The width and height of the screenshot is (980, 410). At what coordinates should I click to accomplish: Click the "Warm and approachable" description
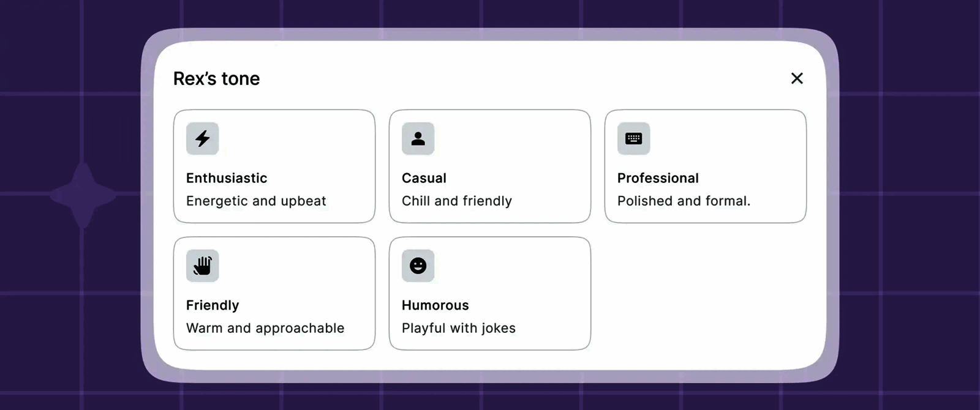click(x=265, y=329)
